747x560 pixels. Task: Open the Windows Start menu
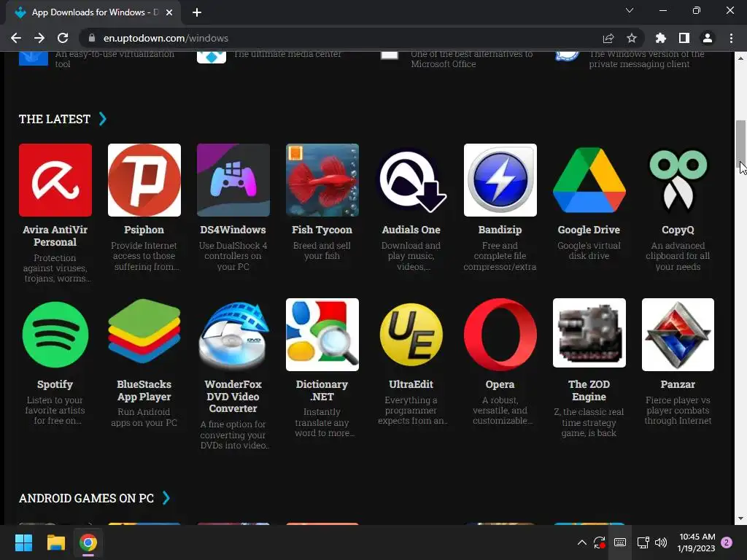tap(23, 542)
